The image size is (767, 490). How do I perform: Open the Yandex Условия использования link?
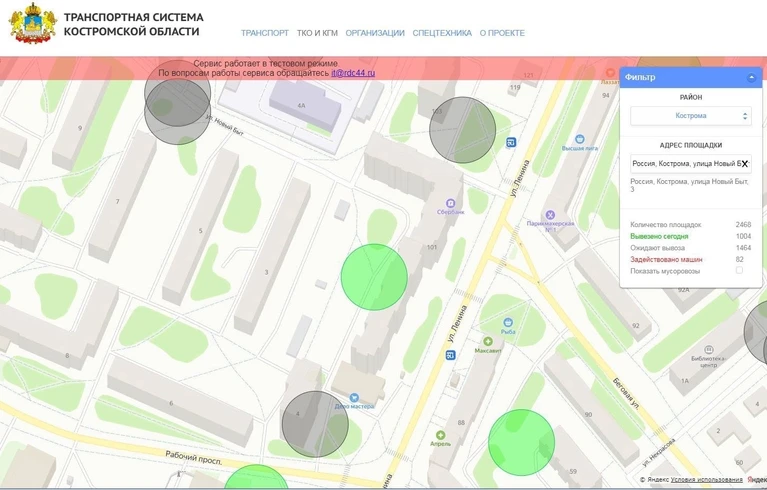click(x=706, y=480)
